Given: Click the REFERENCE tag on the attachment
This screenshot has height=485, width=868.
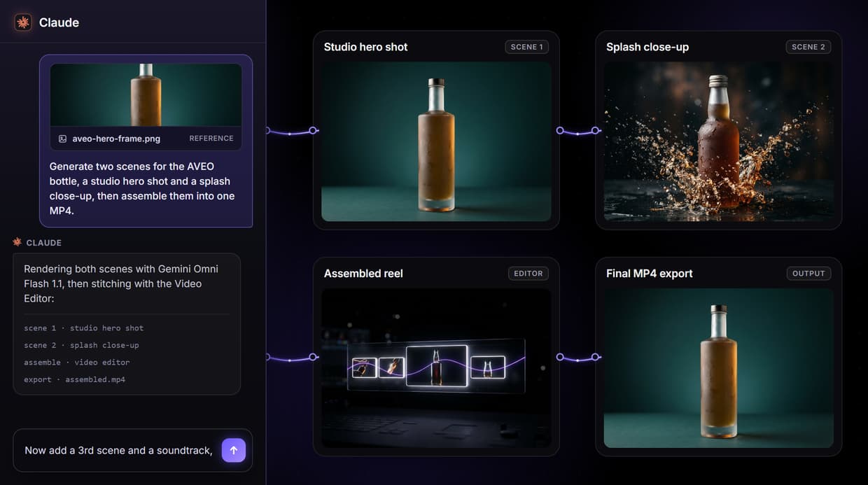Looking at the screenshot, I should tap(211, 139).
